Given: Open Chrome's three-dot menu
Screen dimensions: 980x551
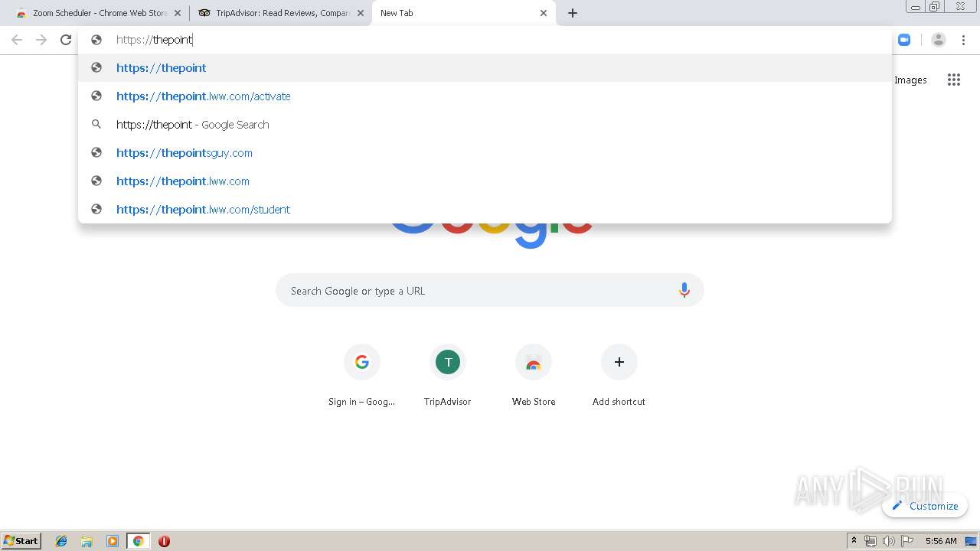Looking at the screenshot, I should point(964,40).
